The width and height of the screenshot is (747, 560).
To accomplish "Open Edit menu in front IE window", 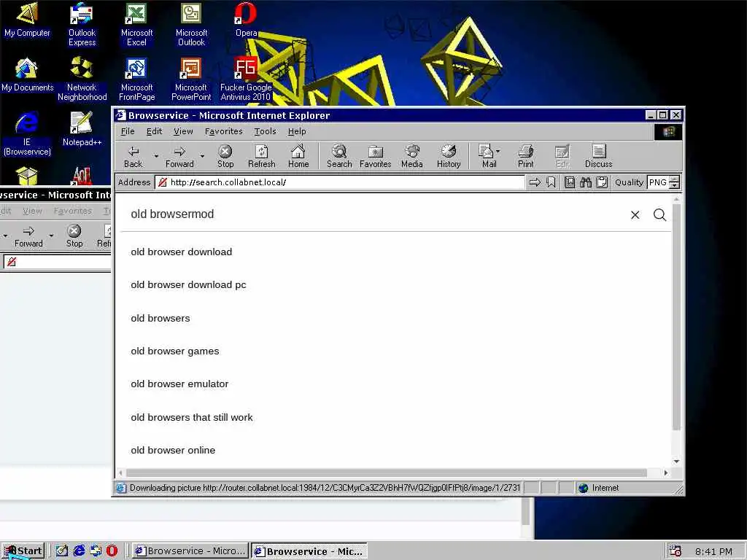I will pos(154,131).
